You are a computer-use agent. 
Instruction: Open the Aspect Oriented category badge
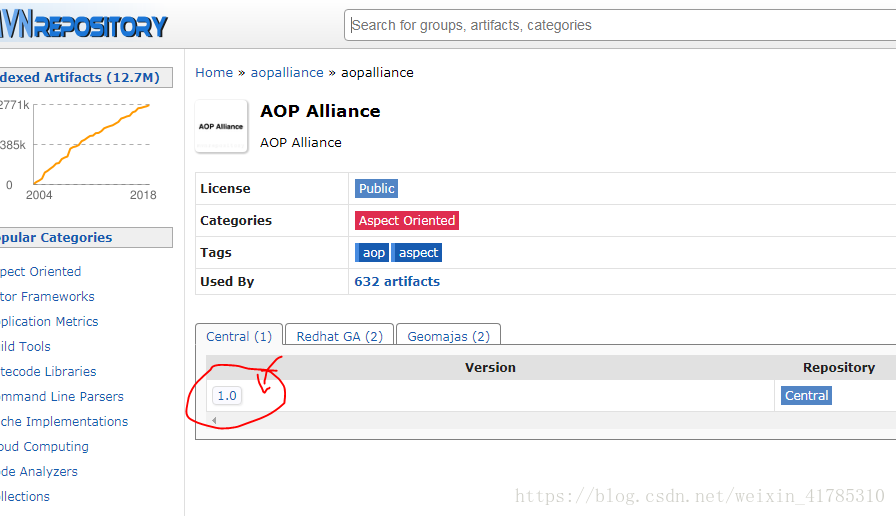(407, 221)
